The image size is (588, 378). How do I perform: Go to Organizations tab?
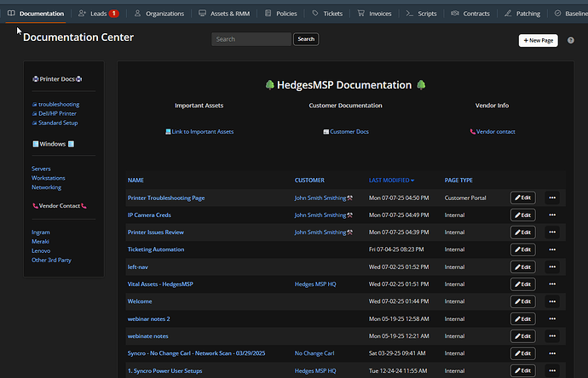coord(159,14)
